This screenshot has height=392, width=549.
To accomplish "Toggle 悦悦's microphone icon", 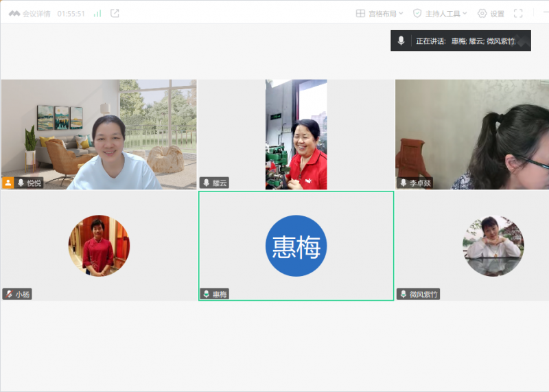I will [21, 183].
